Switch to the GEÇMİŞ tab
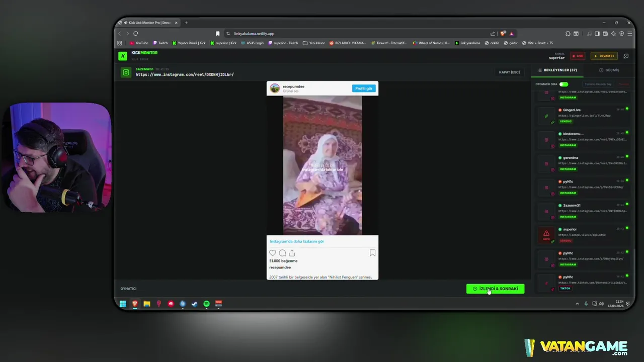Viewport: 644px width, 362px height. point(609,70)
